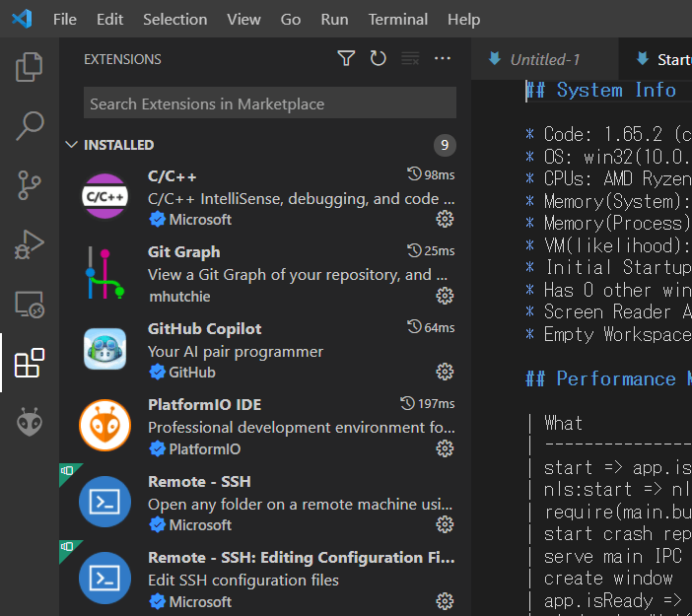
Task: Click 'Your AI pair programmer' description
Action: [x=236, y=352]
